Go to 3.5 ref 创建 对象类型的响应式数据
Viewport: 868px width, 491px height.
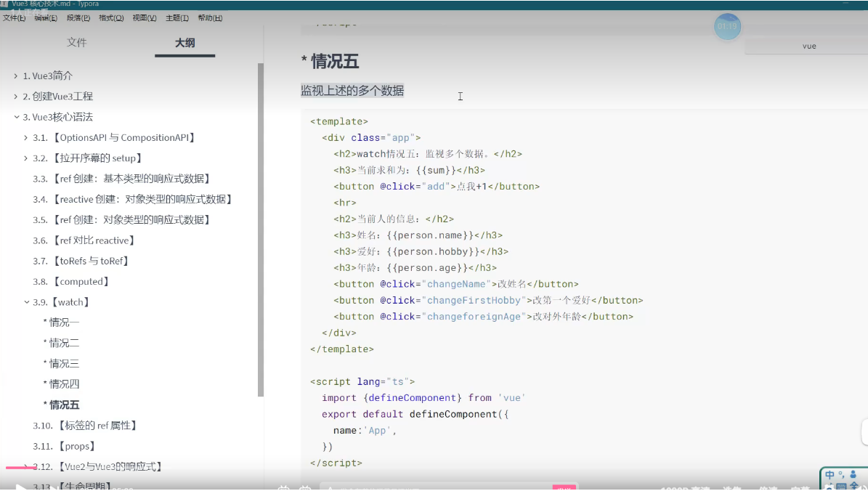123,220
